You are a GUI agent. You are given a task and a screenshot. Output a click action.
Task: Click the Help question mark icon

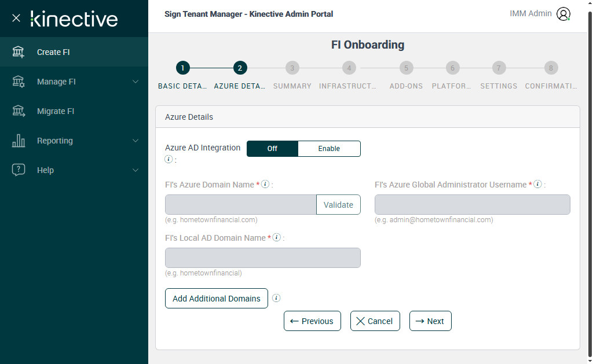click(x=18, y=170)
